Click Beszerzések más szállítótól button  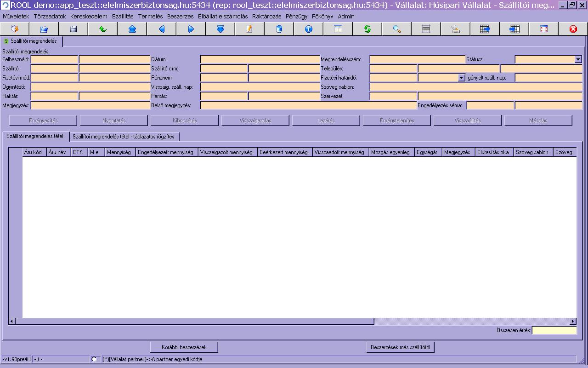click(x=400, y=347)
